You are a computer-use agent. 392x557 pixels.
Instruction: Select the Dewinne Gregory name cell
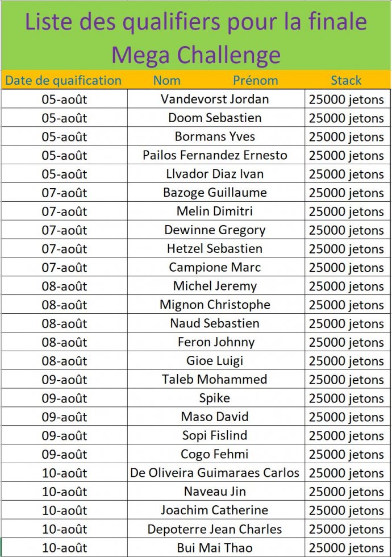[x=215, y=230]
